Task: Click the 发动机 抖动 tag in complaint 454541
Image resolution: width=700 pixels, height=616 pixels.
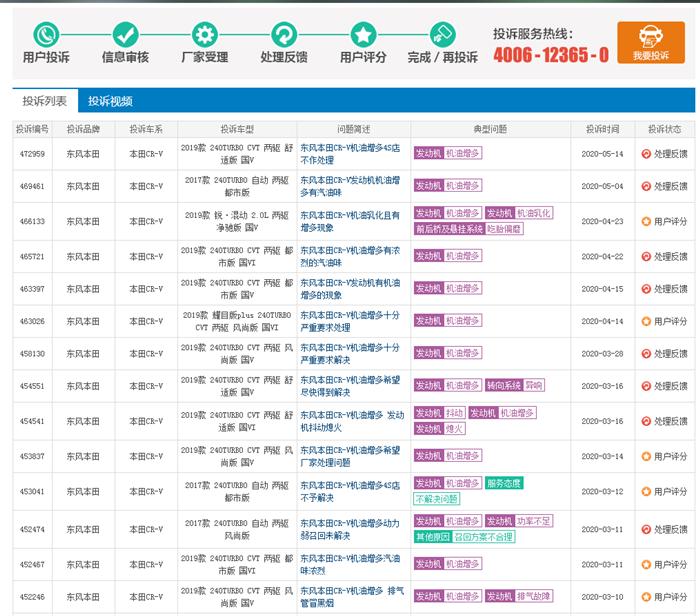Action: click(440, 413)
